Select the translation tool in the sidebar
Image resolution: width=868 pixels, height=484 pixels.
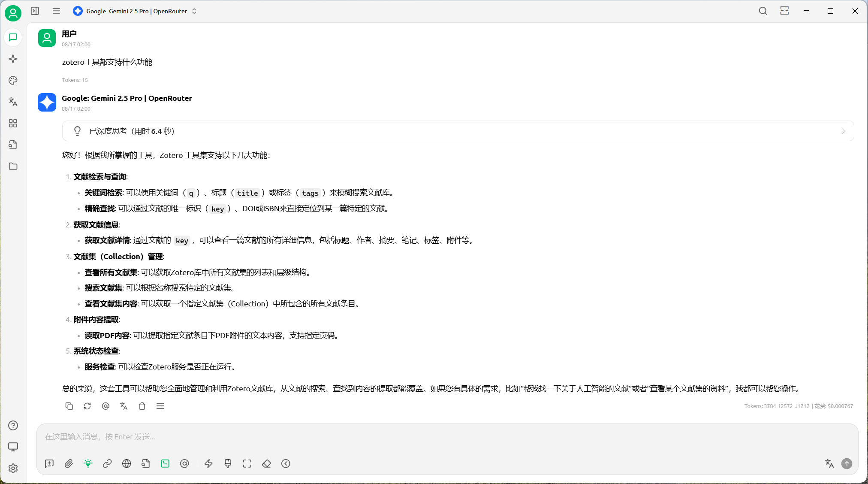click(x=13, y=102)
